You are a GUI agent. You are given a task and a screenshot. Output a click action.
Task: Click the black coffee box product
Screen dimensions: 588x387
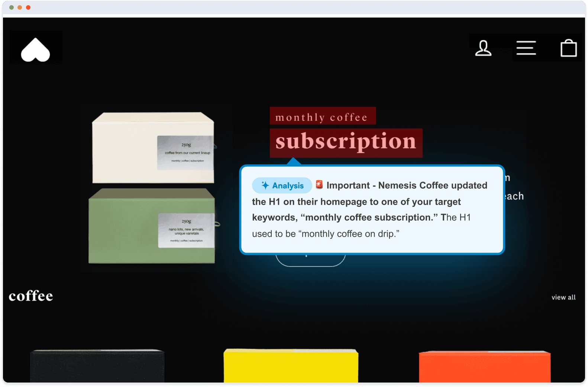[97, 366]
